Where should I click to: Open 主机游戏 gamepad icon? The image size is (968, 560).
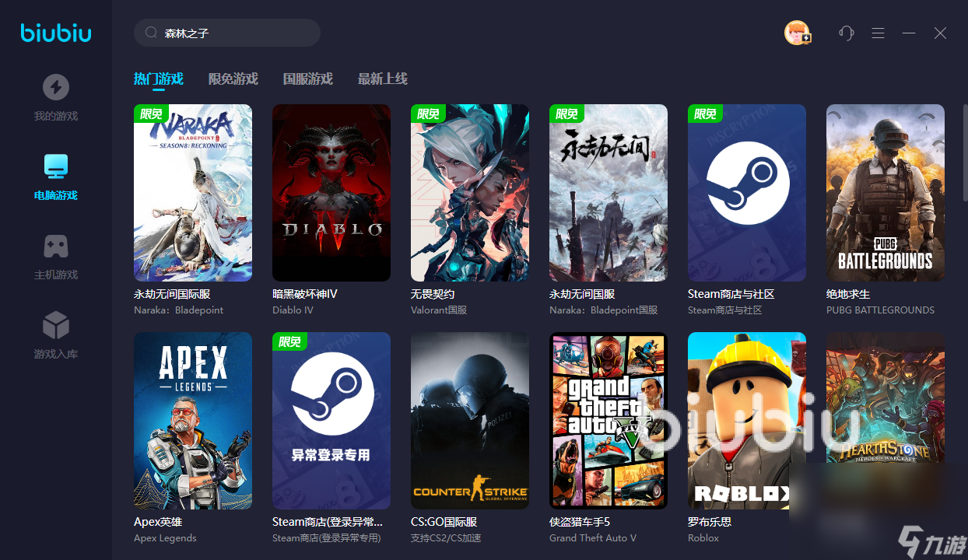click(x=56, y=246)
